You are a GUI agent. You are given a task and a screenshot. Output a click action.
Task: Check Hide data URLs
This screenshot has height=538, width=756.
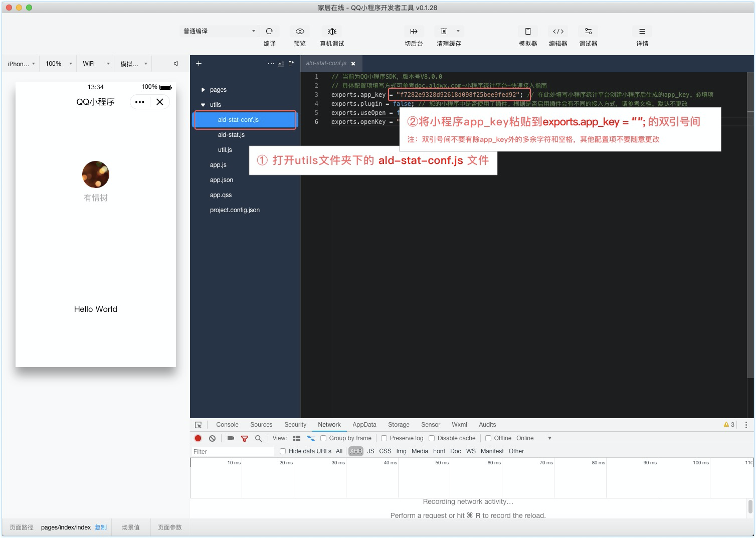[x=283, y=451]
